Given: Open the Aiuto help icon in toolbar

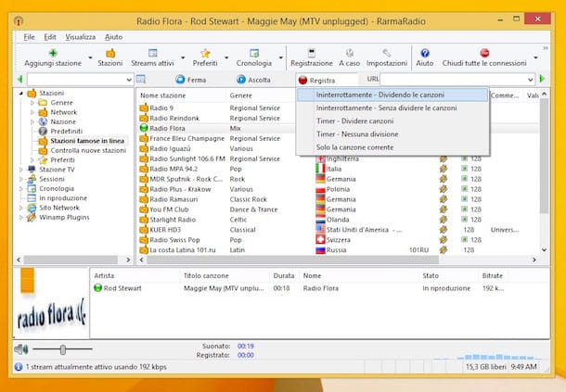Looking at the screenshot, I should pyautogui.click(x=425, y=53).
